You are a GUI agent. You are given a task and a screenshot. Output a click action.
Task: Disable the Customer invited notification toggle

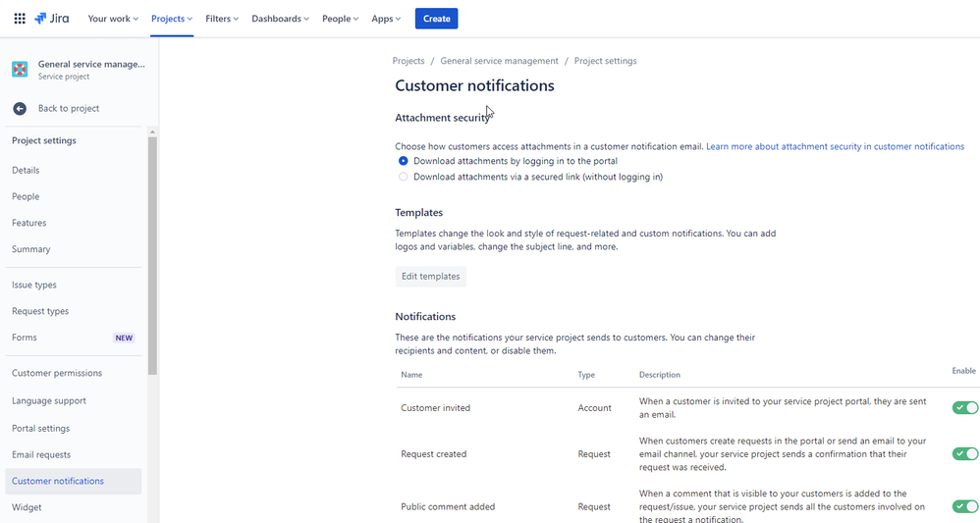[x=964, y=408]
